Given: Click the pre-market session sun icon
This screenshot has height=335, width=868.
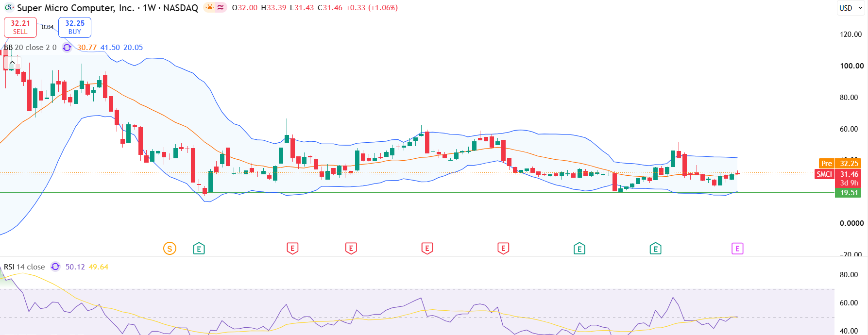Looking at the screenshot, I should [x=209, y=7].
